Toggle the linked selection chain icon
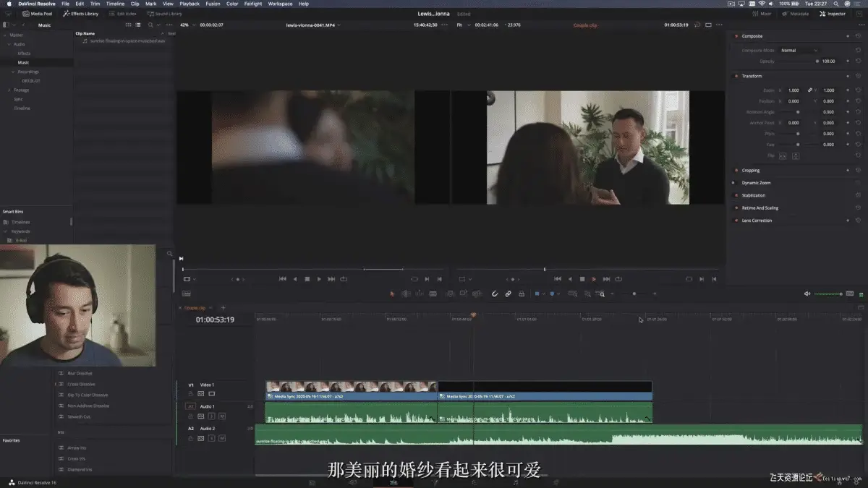 (x=509, y=294)
